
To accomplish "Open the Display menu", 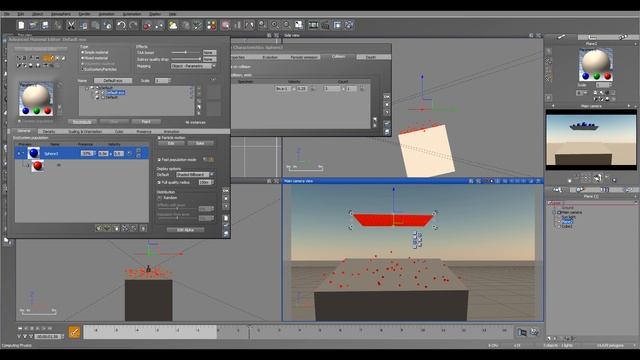I will pos(155,14).
